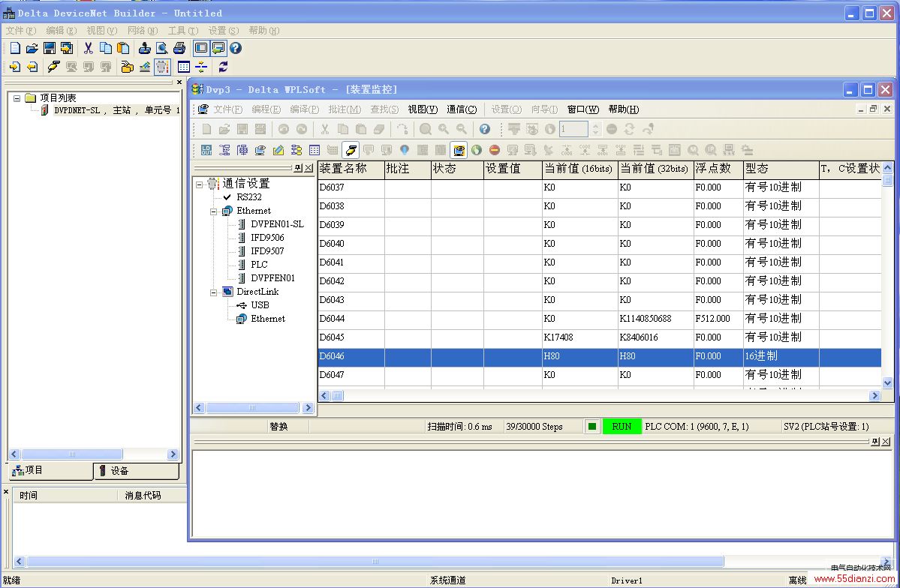
Task: Click the yellow folders icon in DeviceNet Builder toolbar
Action: click(127, 67)
